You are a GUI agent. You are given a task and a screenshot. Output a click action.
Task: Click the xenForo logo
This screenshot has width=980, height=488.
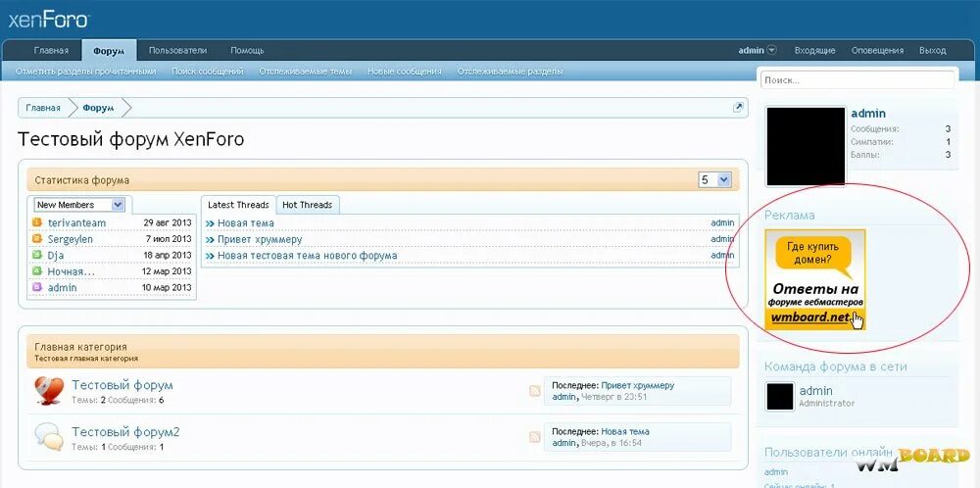point(49,20)
